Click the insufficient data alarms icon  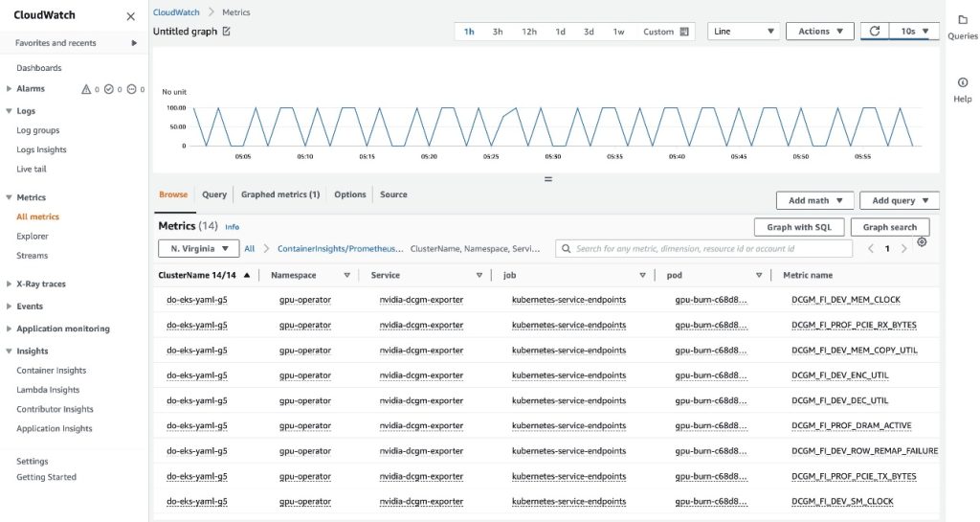pyautogui.click(x=131, y=89)
